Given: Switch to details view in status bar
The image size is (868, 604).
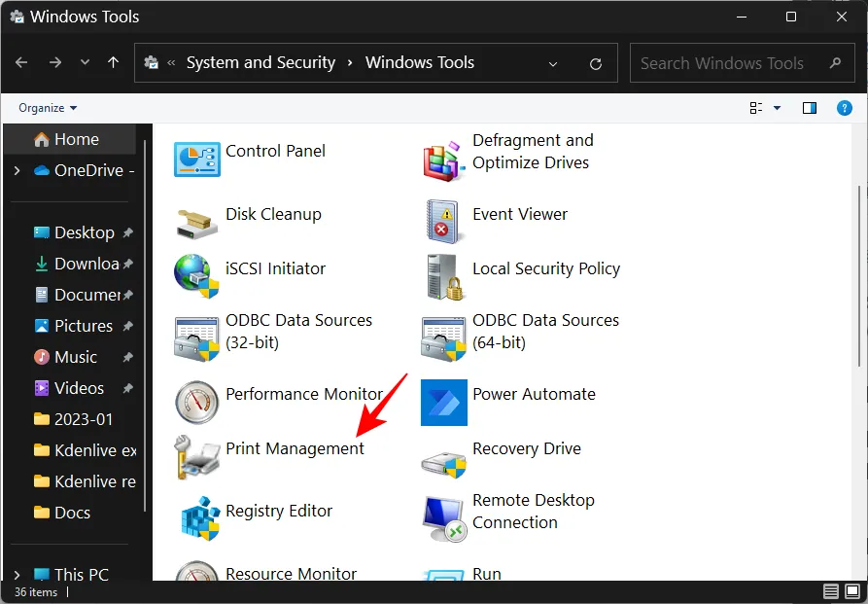Looking at the screenshot, I should [x=831, y=591].
